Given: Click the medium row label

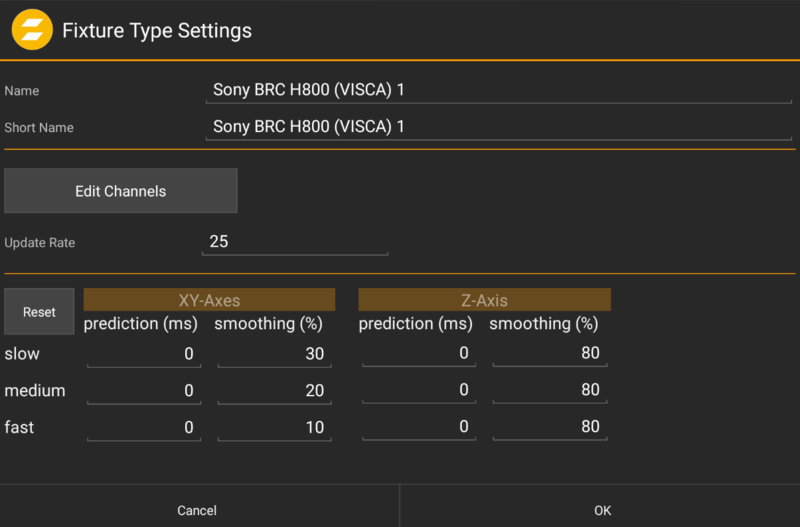Looking at the screenshot, I should [35, 391].
